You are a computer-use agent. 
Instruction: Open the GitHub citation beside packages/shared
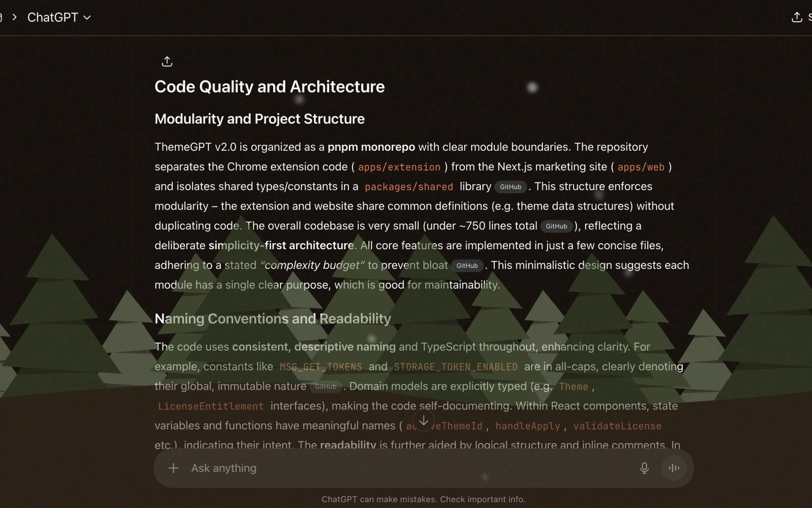point(510,187)
